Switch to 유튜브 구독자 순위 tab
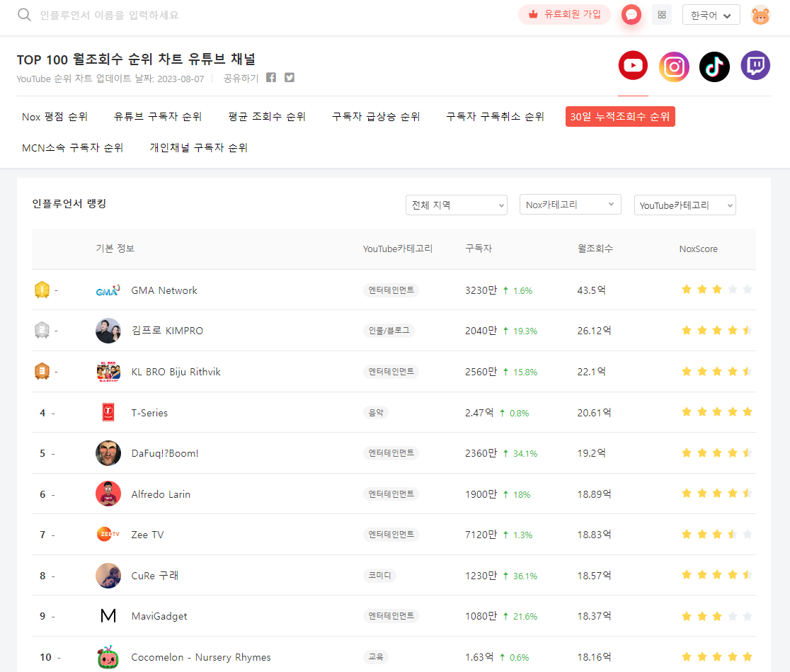The image size is (790, 672). tap(158, 117)
